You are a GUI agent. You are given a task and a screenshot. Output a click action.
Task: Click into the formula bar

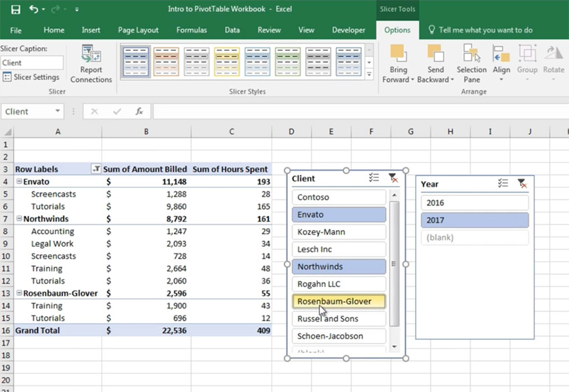(361, 111)
